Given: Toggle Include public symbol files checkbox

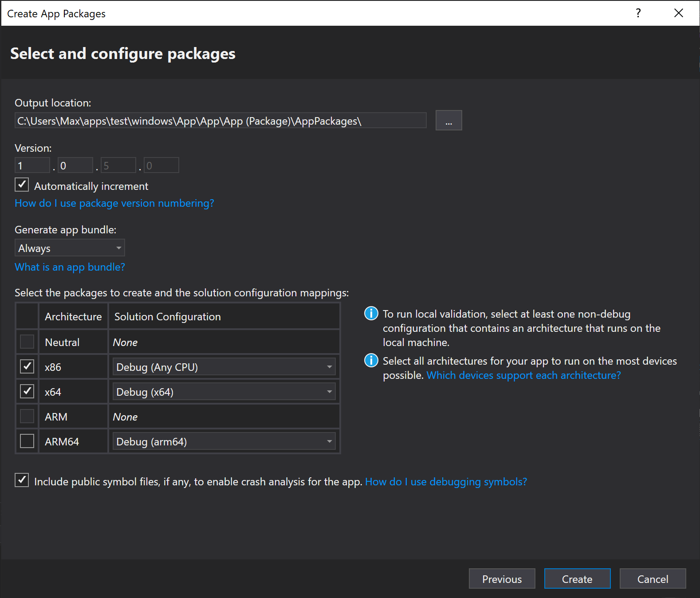Looking at the screenshot, I should coord(22,480).
